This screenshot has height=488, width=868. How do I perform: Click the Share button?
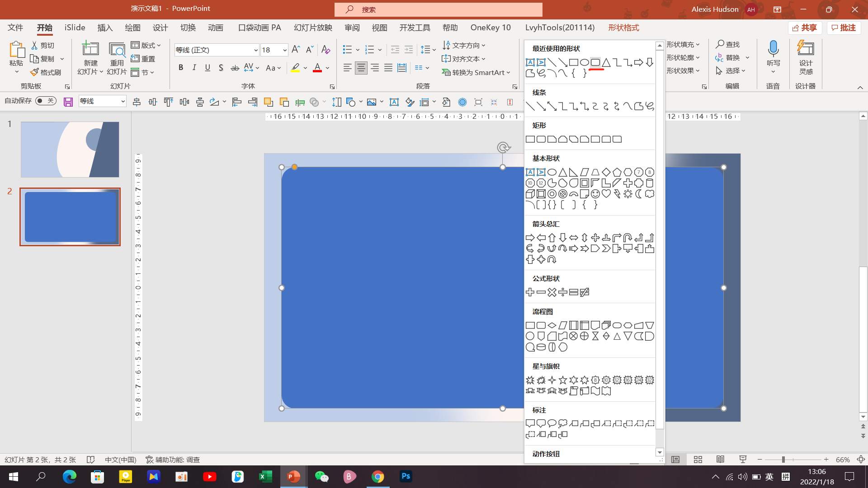[805, 28]
